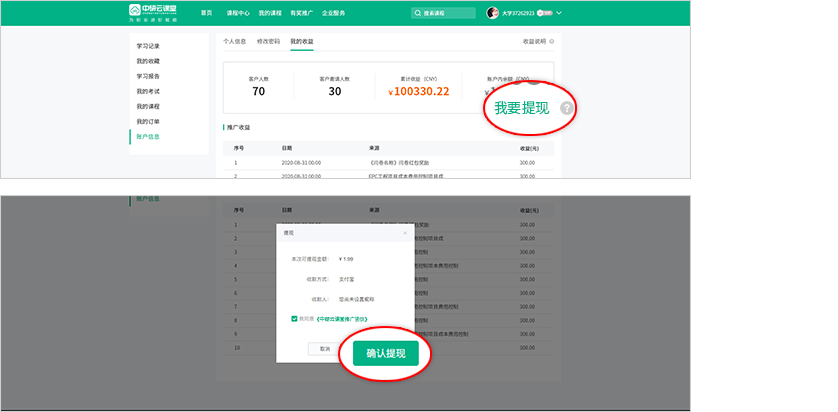Open the 中研云课堂推广协议 agreement link

point(341,319)
